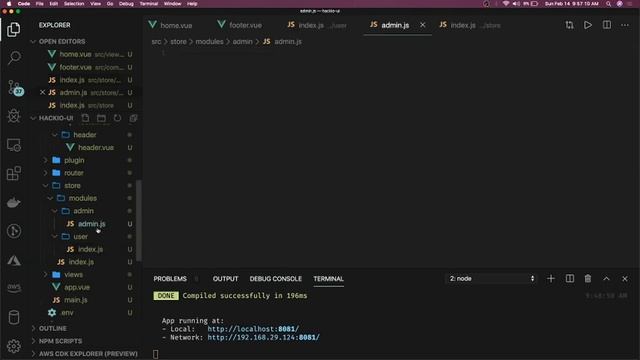Select the Terminal panel tab
Image resolution: width=640 pixels, height=360 pixels.
(x=328, y=279)
